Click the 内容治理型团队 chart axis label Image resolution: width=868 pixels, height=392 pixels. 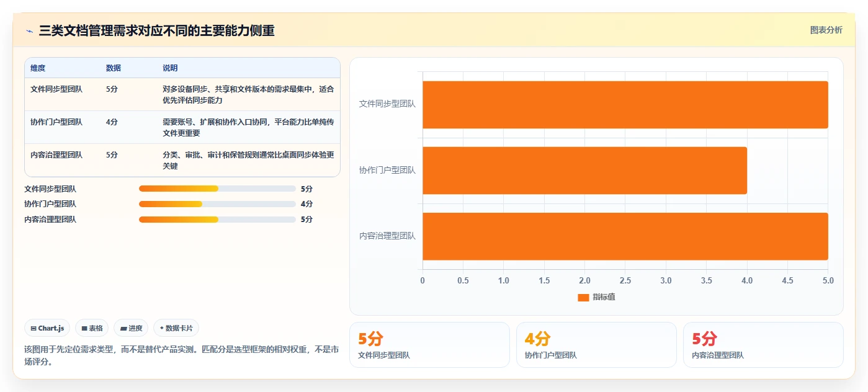coord(387,236)
